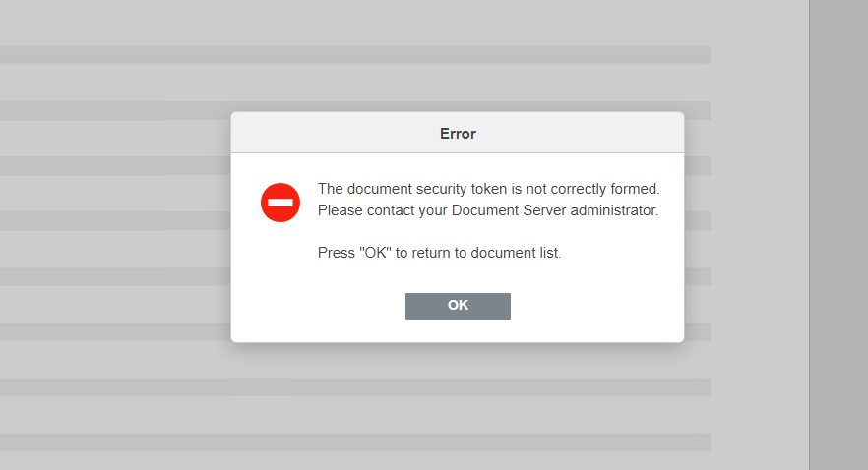Click the word "token" in the error message
The width and height of the screenshot is (868, 470).
point(489,189)
